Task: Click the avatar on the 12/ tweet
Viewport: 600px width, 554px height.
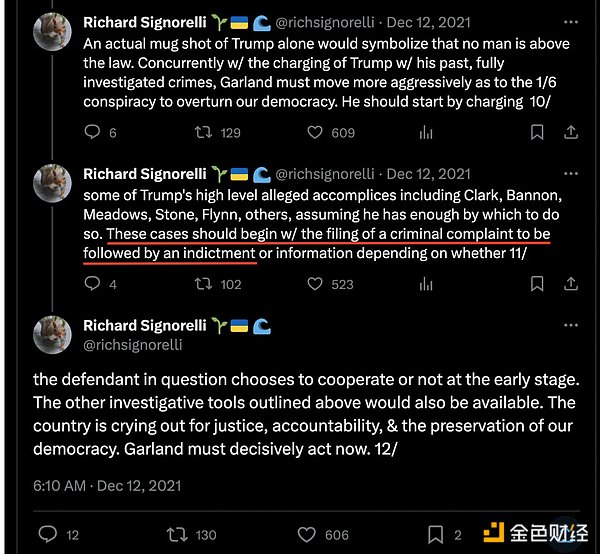Action: point(52,337)
